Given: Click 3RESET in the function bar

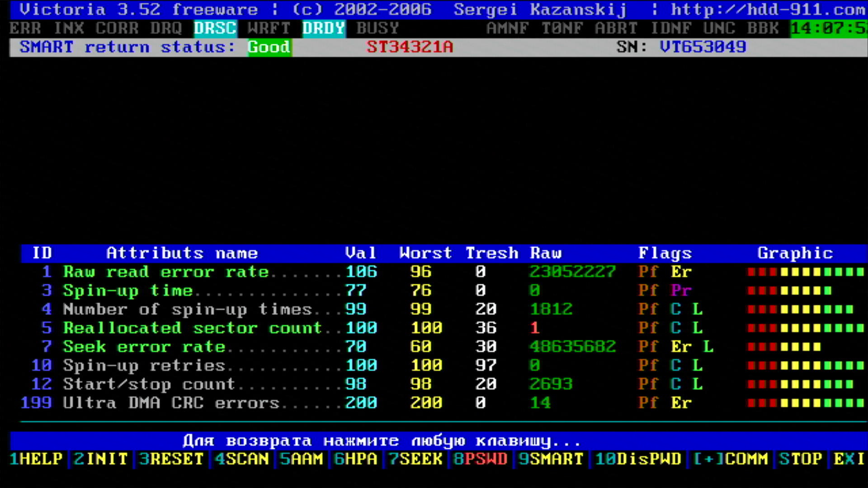Looking at the screenshot, I should (171, 459).
